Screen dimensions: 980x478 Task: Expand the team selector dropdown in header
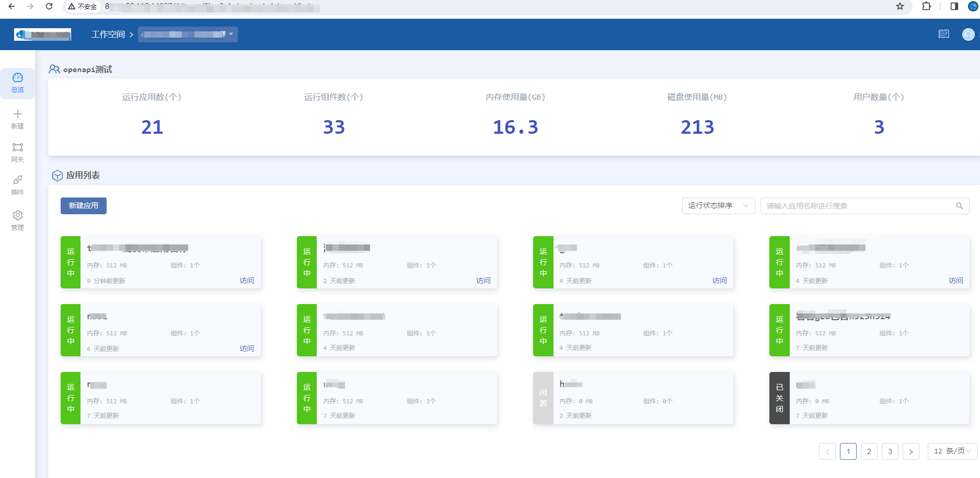[188, 34]
